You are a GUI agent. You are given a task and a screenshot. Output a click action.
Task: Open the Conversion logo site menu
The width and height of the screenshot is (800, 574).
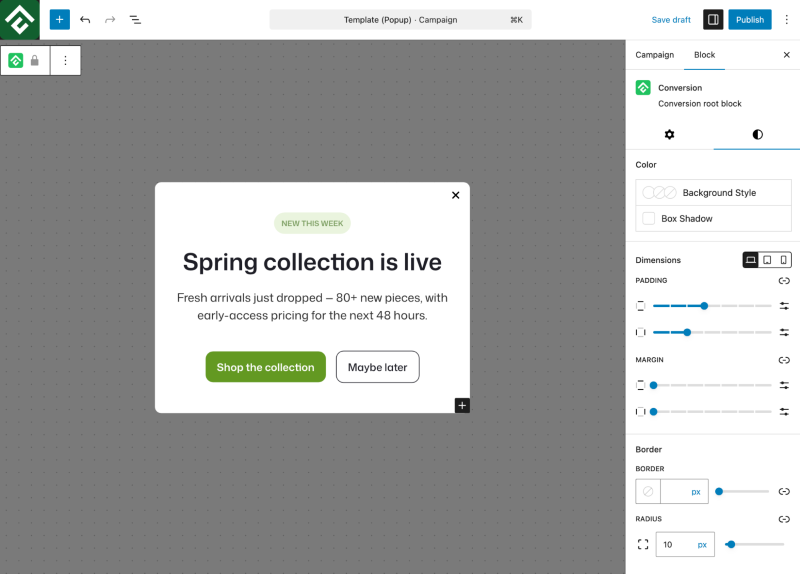pyautogui.click(x=19, y=19)
